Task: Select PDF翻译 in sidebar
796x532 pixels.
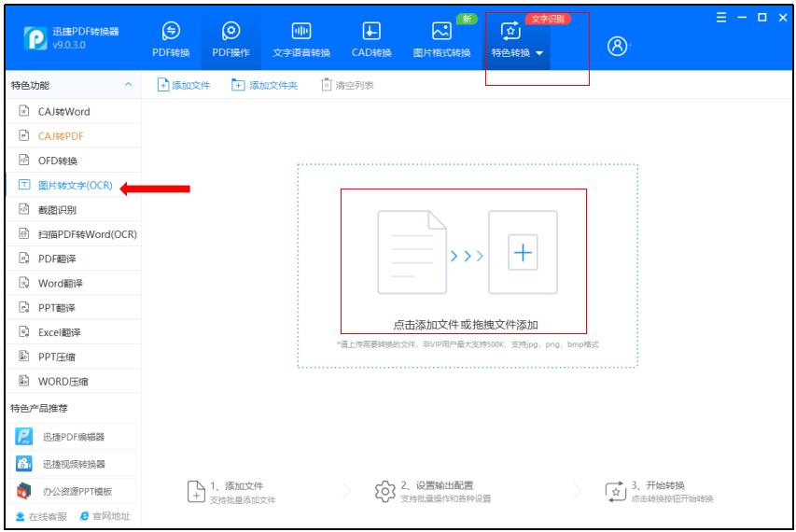Action: tap(74, 259)
